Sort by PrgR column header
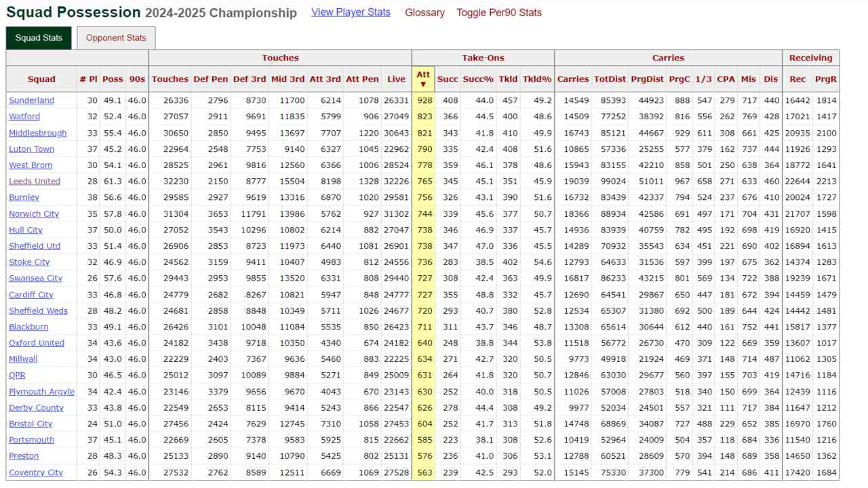Screen dimensions: 868x488 click(x=826, y=79)
